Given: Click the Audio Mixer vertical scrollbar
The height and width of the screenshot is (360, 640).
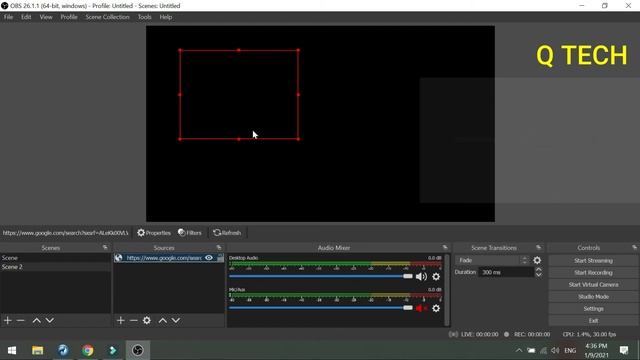Looking at the screenshot, I should coord(447,290).
